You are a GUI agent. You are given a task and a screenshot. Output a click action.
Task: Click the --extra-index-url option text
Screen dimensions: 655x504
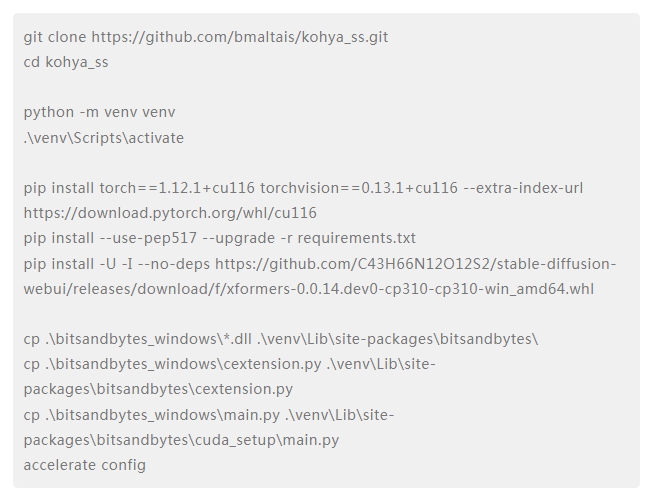point(523,188)
